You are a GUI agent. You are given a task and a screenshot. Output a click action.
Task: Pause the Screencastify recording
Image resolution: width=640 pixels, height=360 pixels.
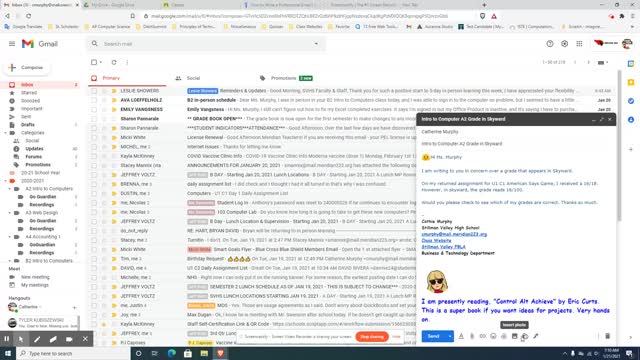coord(7,339)
